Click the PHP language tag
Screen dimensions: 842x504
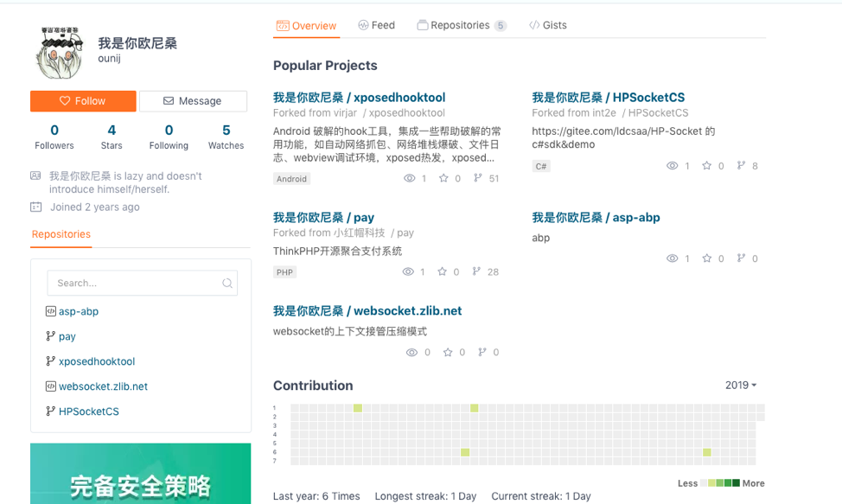[284, 272]
